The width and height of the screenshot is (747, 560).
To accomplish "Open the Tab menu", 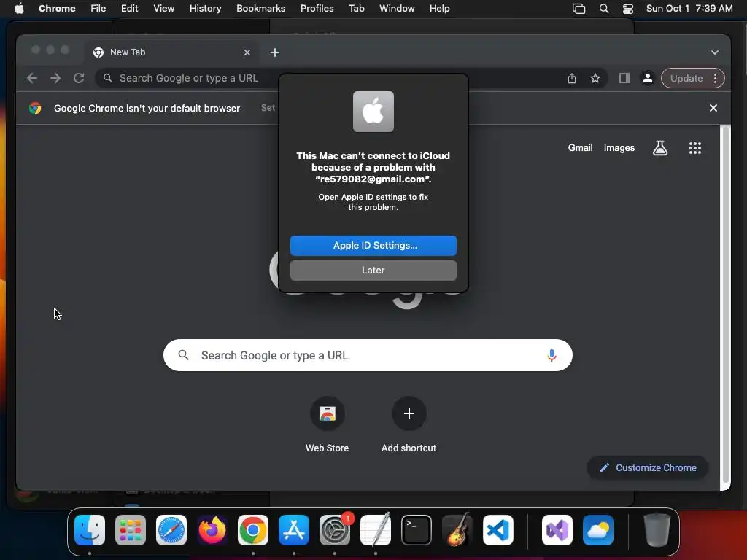I will 356,8.
